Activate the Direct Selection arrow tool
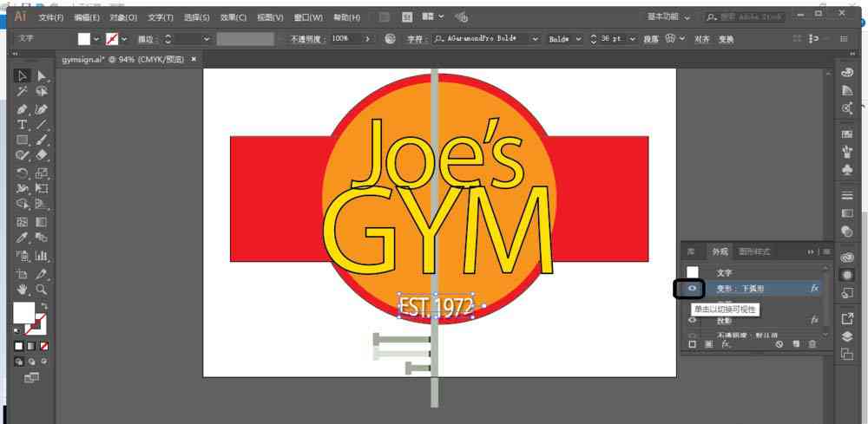Viewport: 868px width, 424px height. [42, 75]
